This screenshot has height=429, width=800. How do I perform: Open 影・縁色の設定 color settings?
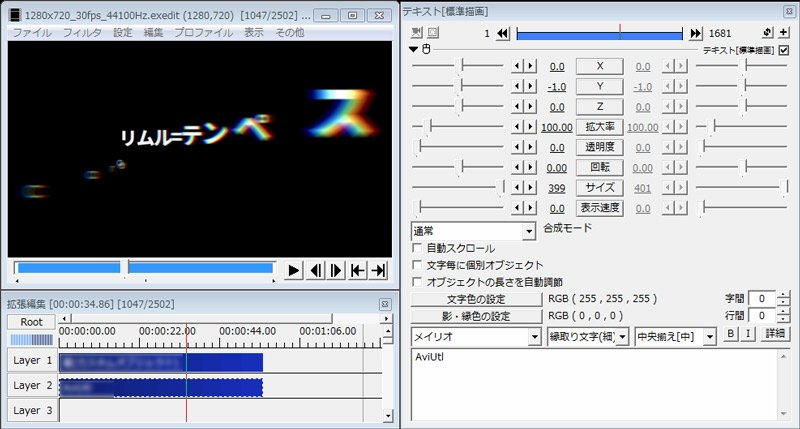pos(476,316)
